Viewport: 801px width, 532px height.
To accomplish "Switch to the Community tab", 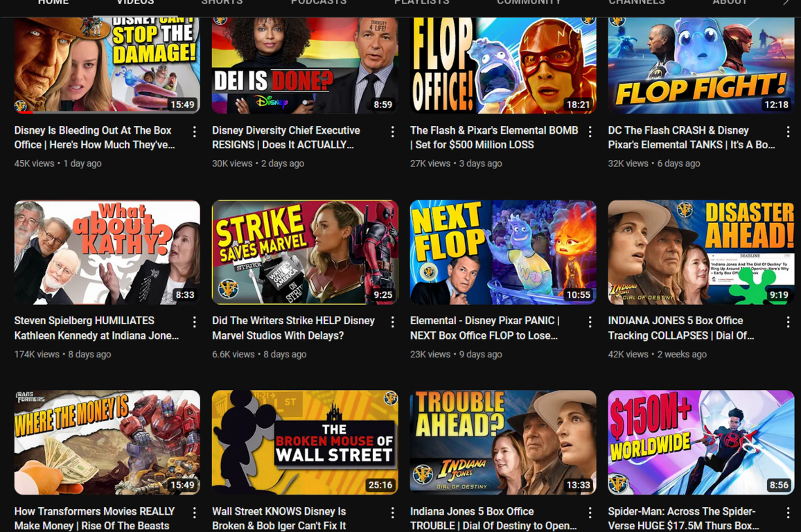I will [x=529, y=3].
